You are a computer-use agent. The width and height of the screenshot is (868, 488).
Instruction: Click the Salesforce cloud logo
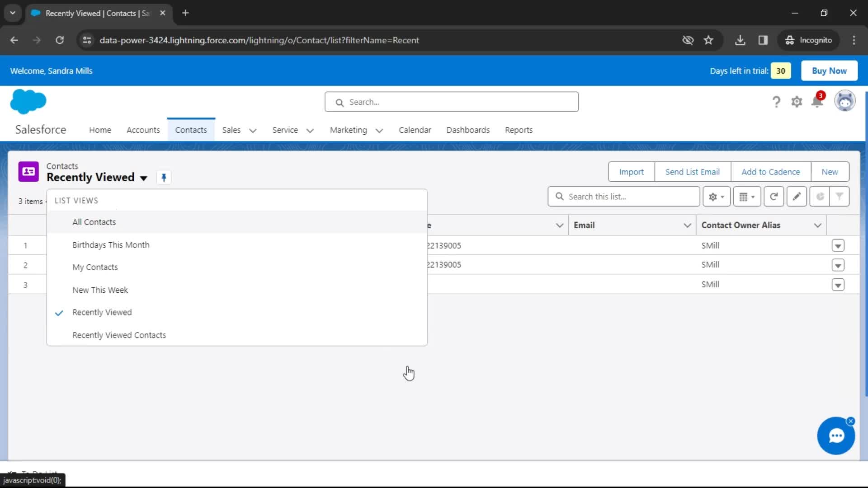click(28, 101)
